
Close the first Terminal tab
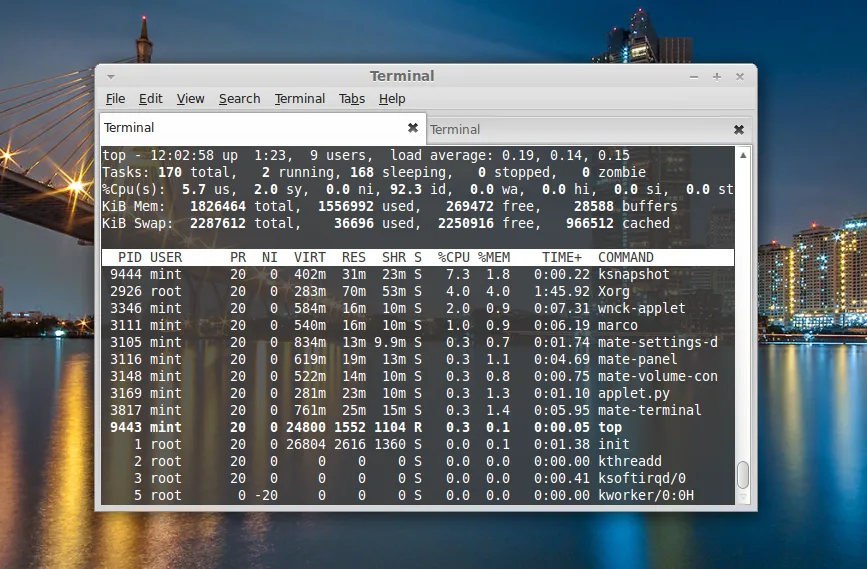pyautogui.click(x=412, y=128)
